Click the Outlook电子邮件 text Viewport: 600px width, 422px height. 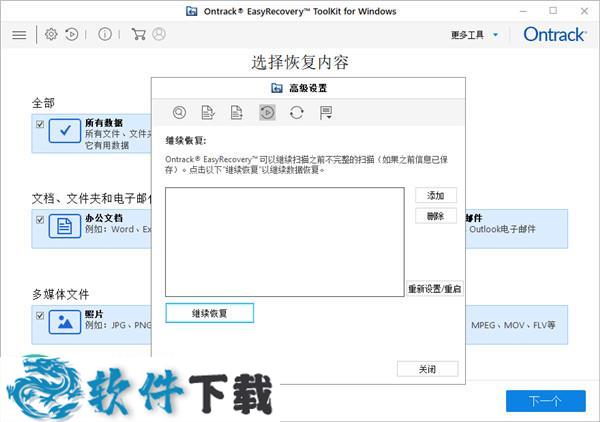coord(502,229)
